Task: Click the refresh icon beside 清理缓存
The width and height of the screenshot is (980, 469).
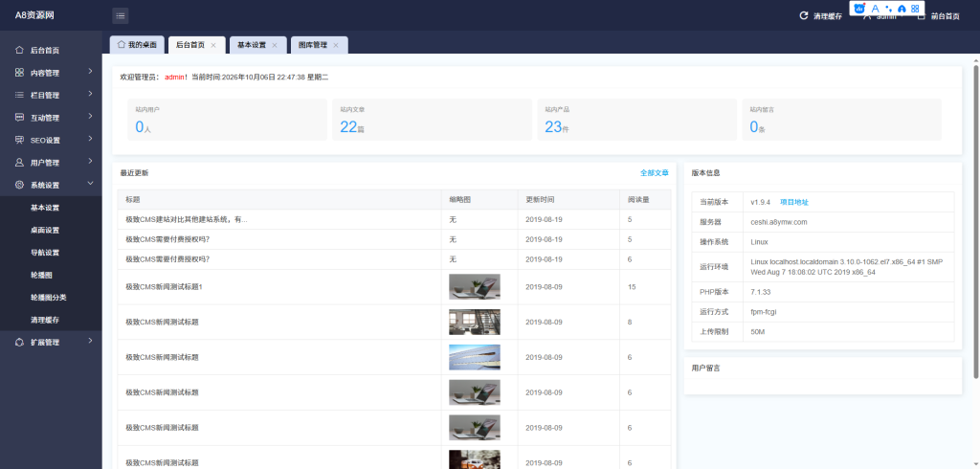Action: 804,15
